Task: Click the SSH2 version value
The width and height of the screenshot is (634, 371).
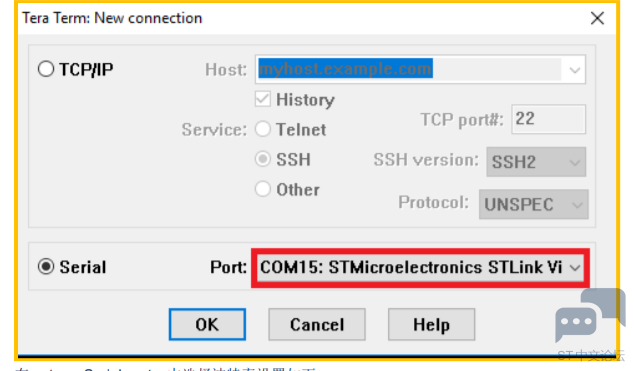Action: pos(514,162)
